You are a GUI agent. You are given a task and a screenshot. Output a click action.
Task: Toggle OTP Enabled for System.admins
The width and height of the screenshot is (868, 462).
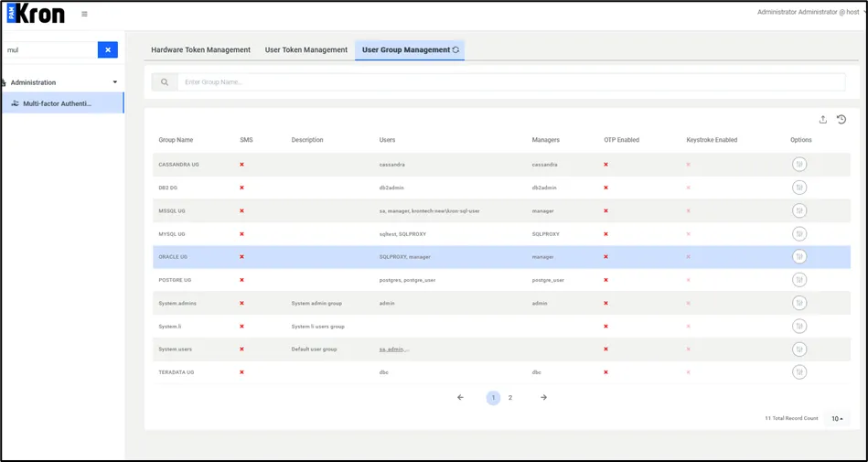coord(605,303)
